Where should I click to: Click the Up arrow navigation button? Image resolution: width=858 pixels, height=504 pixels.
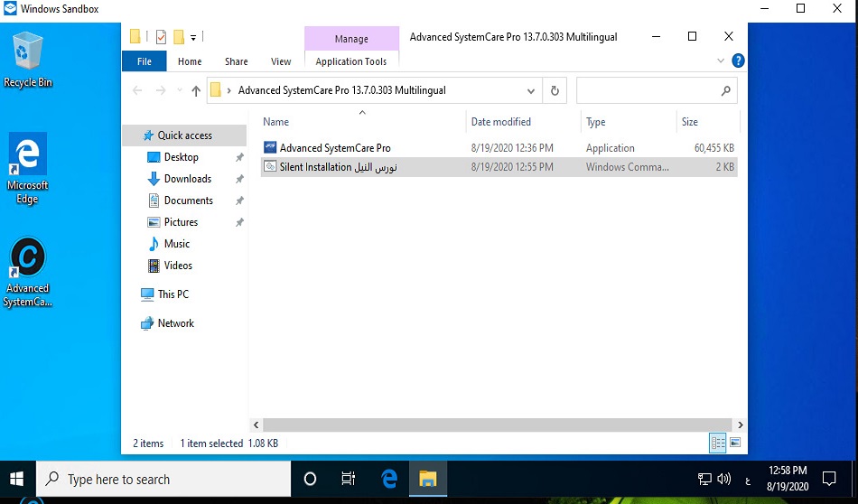coord(196,90)
